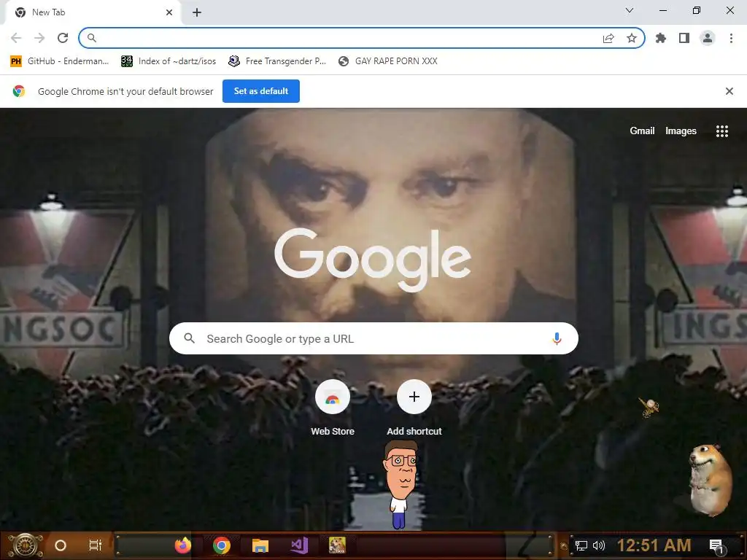Click the magnifier icon in search box
The image size is (747, 560).
pos(189,338)
